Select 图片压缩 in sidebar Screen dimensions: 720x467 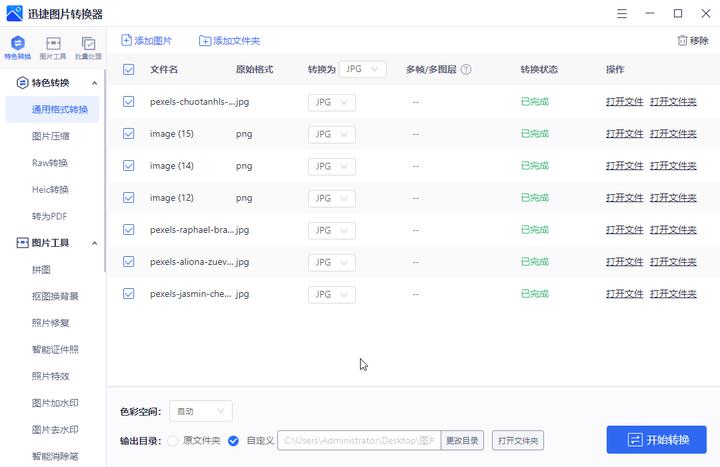[51, 136]
